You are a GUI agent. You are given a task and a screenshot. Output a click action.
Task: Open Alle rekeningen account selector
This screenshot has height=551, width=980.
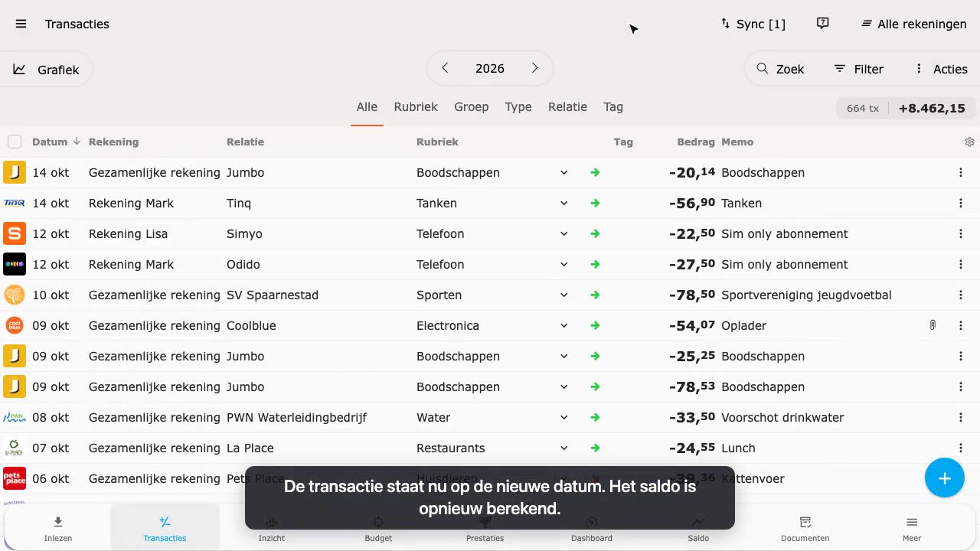[914, 24]
